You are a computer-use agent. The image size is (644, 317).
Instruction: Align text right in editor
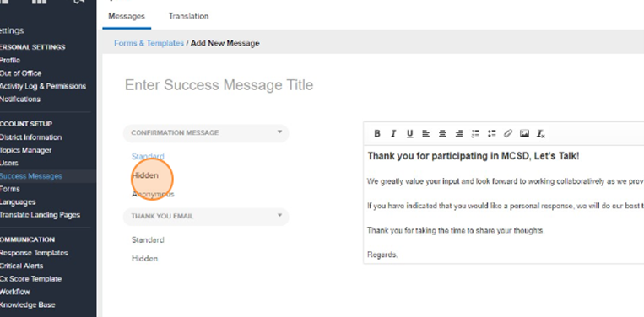point(459,133)
